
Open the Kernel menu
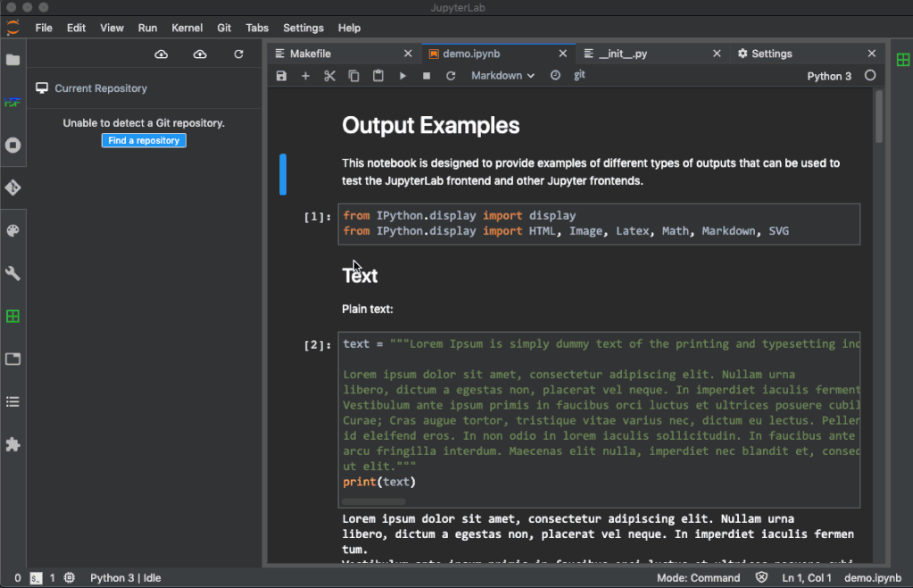click(x=187, y=28)
